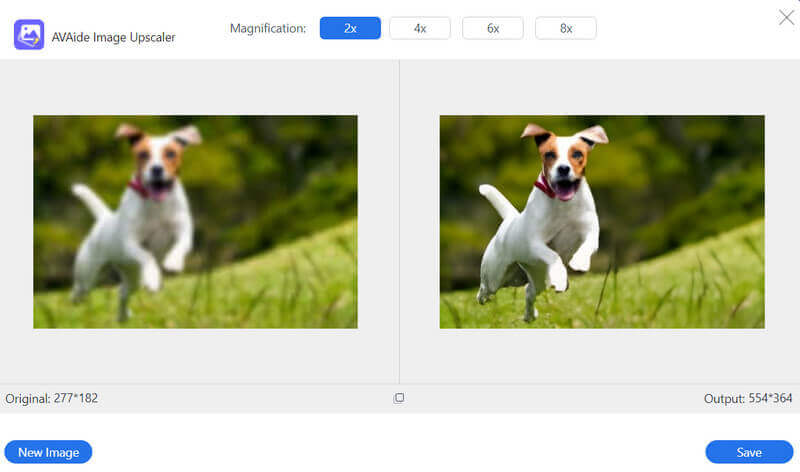Click the compare view icon between the previews

tap(399, 398)
